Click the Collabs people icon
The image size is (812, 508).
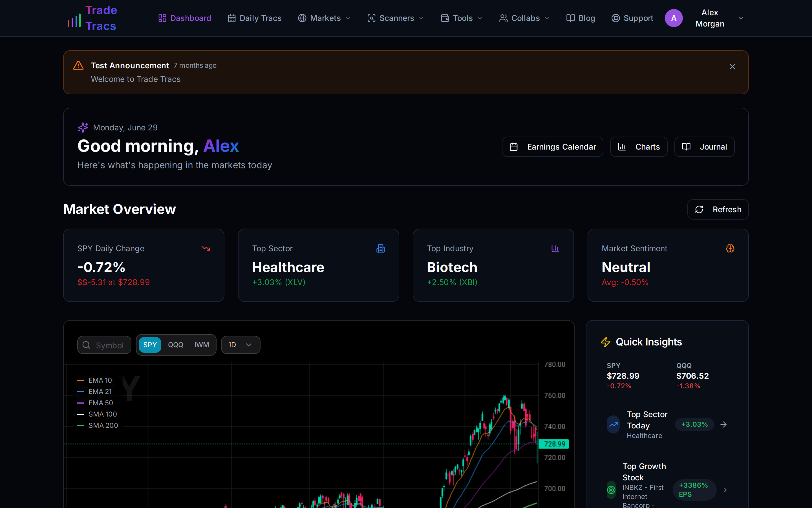(x=503, y=18)
